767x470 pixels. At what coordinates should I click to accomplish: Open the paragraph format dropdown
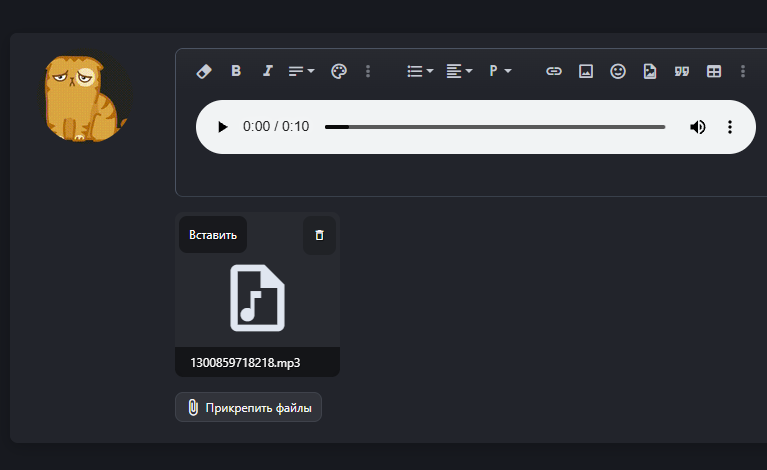coord(500,71)
